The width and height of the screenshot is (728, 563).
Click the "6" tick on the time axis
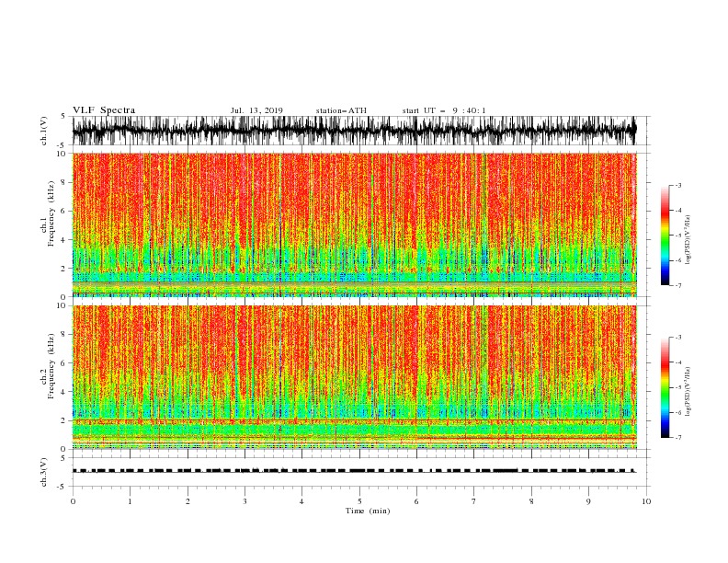416,501
